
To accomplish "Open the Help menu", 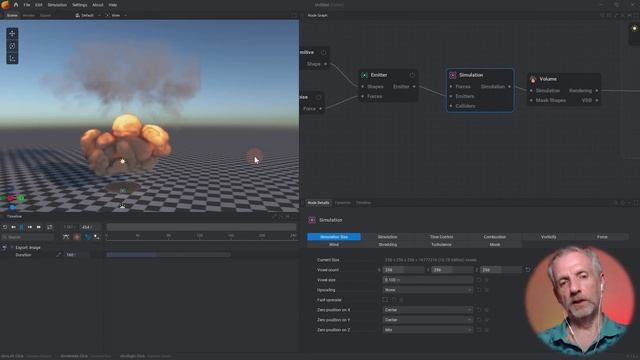I will (x=113, y=5).
